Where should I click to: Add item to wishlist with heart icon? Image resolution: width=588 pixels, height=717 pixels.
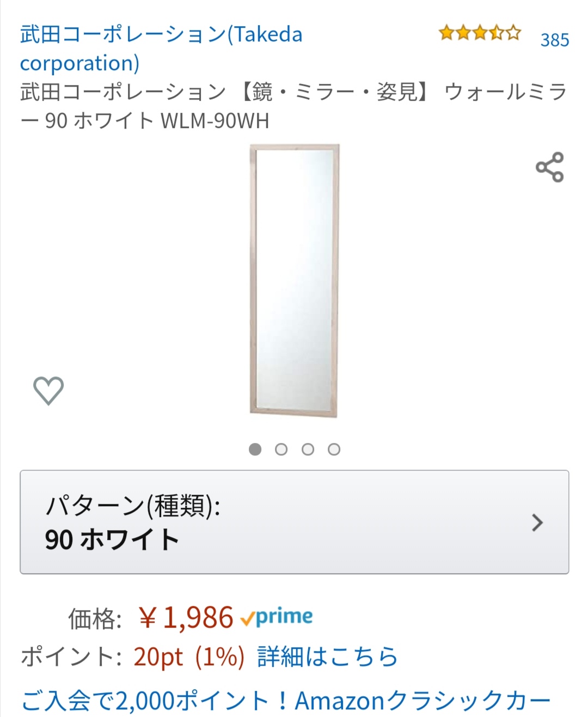48,391
